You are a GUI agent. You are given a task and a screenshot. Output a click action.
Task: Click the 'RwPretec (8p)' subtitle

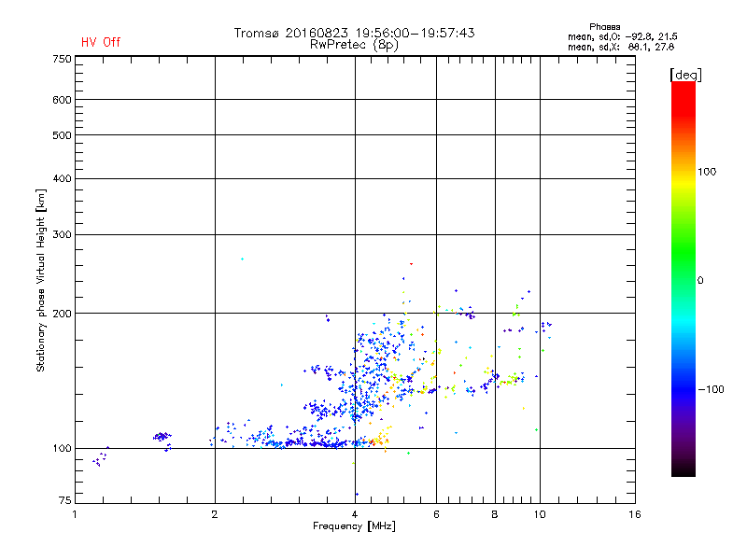tap(354, 45)
